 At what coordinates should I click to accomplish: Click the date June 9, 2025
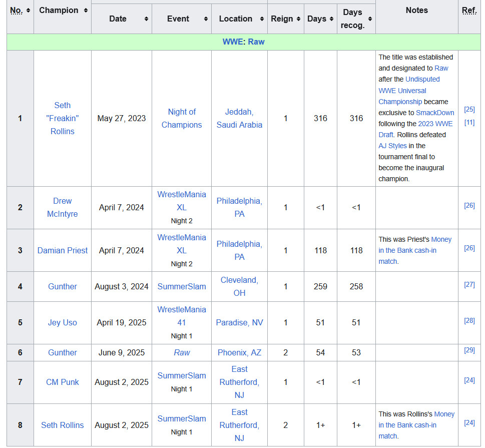pyautogui.click(x=122, y=352)
